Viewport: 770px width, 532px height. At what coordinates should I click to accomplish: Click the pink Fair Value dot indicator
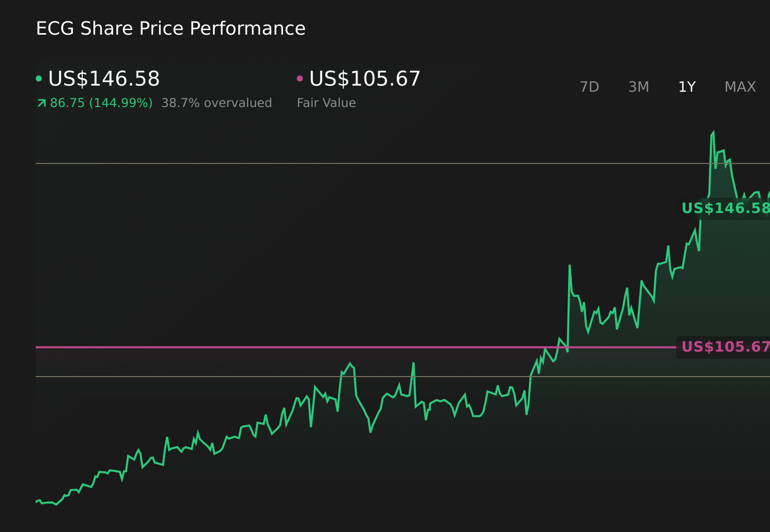(300, 78)
